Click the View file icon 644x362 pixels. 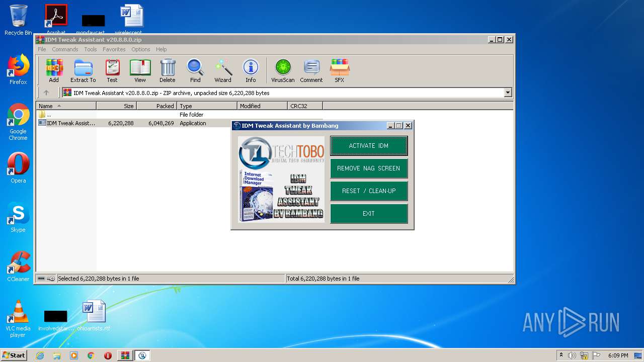tap(140, 70)
